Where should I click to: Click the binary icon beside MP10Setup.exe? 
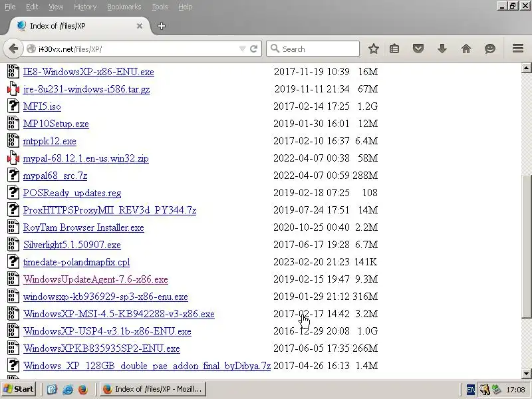pyautogui.click(x=13, y=123)
